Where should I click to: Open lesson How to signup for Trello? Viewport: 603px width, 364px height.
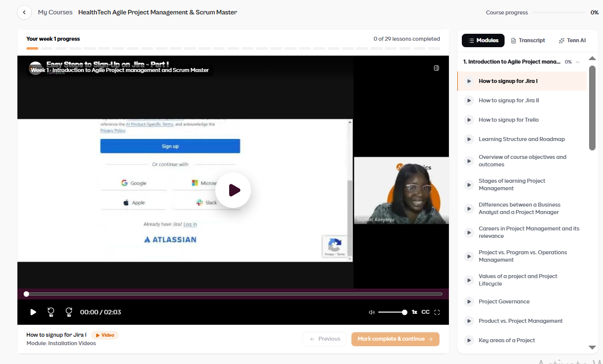[x=522, y=120]
